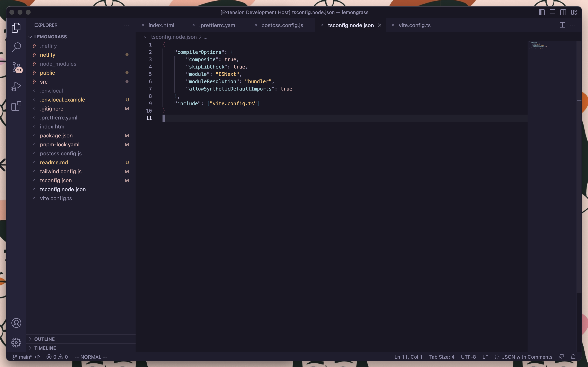Image resolution: width=588 pixels, height=367 pixels.
Task: Open Run and Debug view
Action: tap(16, 86)
